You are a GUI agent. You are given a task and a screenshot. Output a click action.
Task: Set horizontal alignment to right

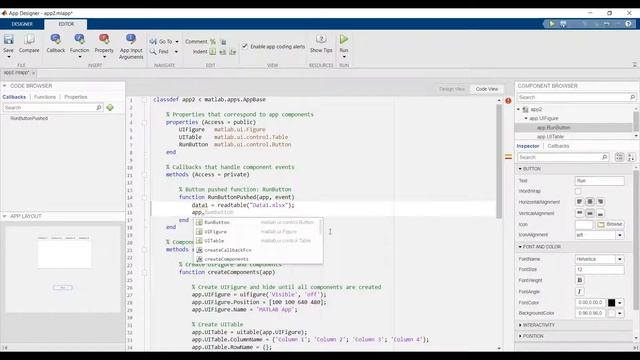coord(600,202)
